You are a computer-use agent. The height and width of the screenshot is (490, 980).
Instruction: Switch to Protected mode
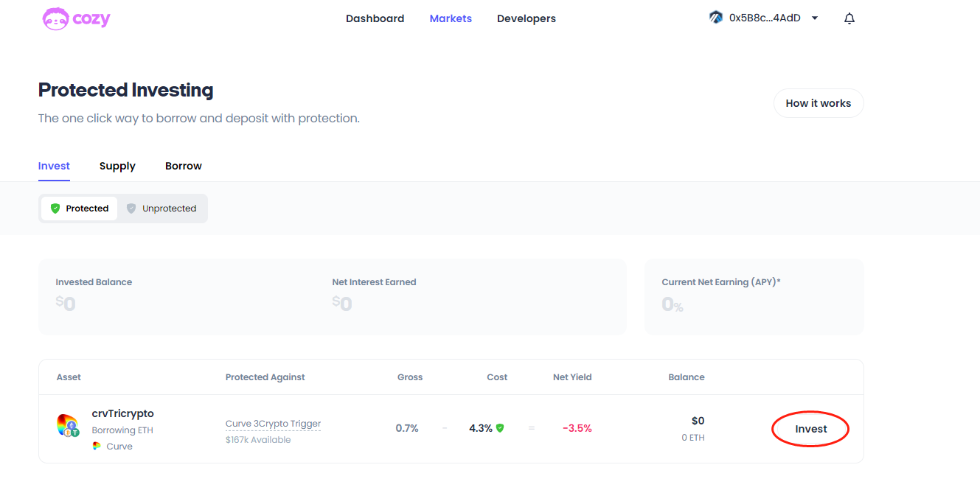[80, 209]
